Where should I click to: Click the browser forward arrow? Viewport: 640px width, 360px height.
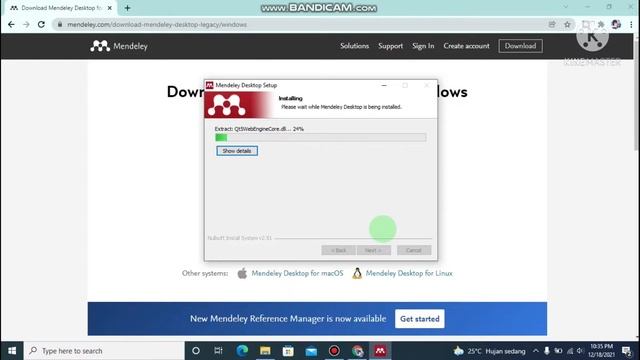pos(26,24)
